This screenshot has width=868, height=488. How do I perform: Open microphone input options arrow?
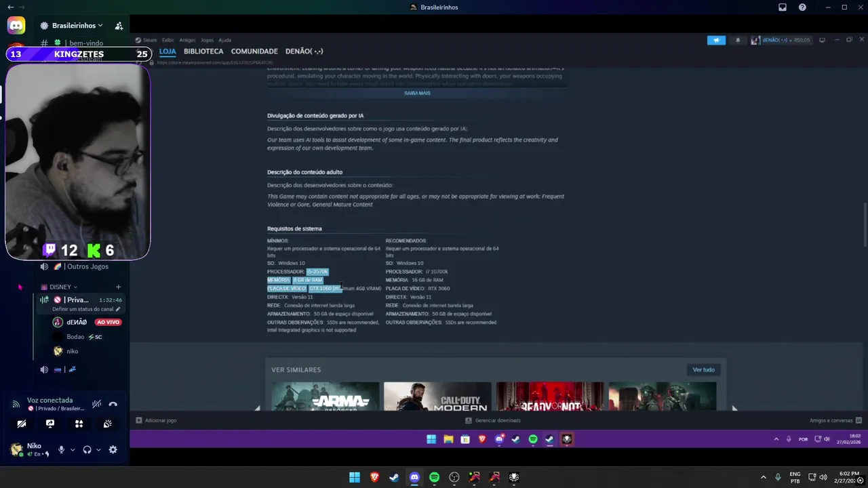click(73, 449)
